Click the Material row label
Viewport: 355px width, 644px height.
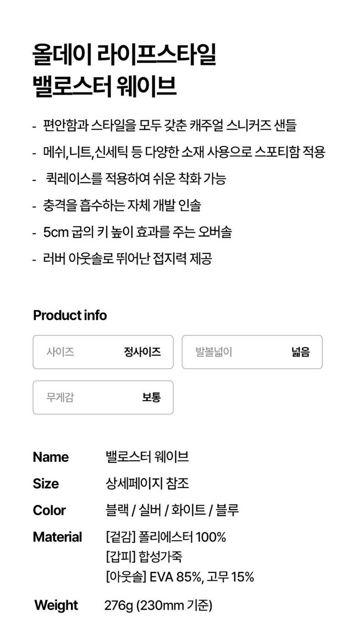[57, 537]
